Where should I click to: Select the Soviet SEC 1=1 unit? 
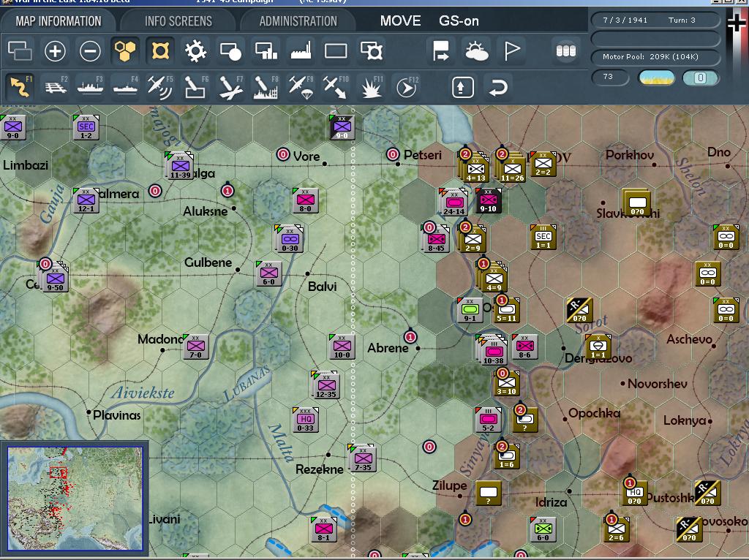click(543, 237)
